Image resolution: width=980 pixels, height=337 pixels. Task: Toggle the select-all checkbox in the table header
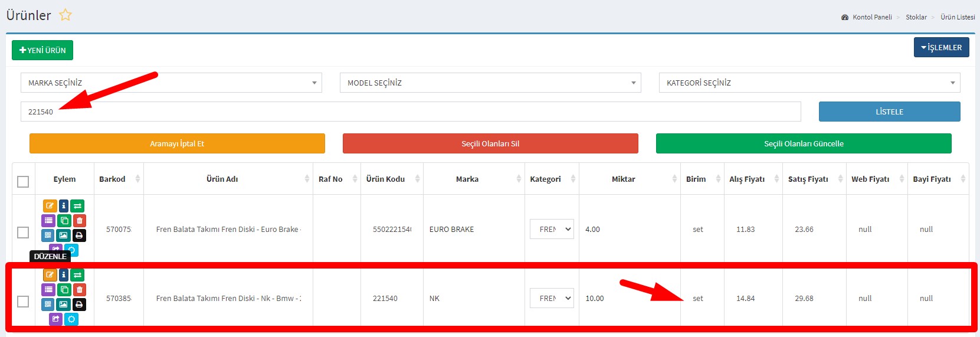[23, 182]
